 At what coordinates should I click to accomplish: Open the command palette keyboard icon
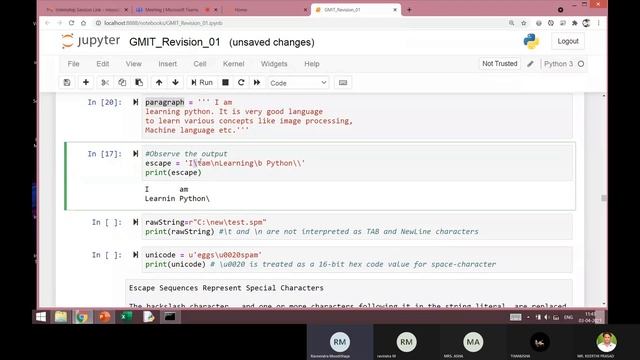click(343, 82)
